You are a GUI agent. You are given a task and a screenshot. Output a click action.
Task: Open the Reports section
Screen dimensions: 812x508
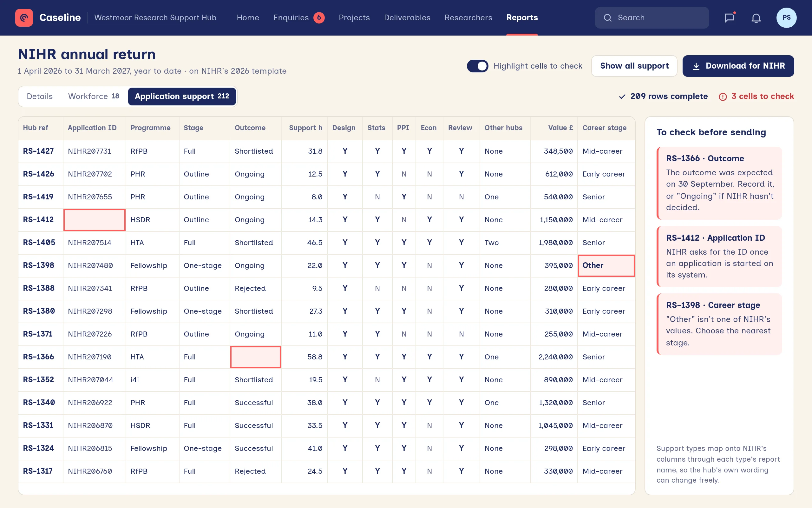pos(522,17)
